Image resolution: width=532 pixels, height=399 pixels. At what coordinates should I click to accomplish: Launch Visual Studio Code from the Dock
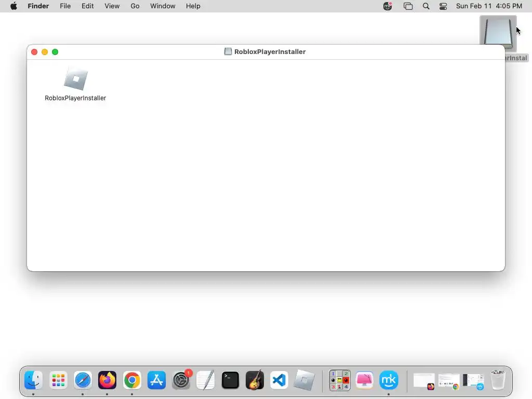coord(279,380)
